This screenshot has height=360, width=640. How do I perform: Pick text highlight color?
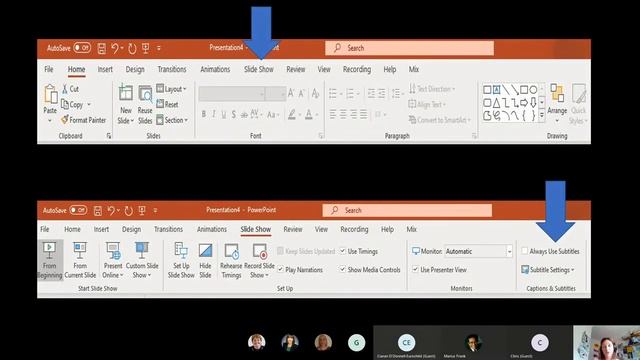(x=291, y=115)
